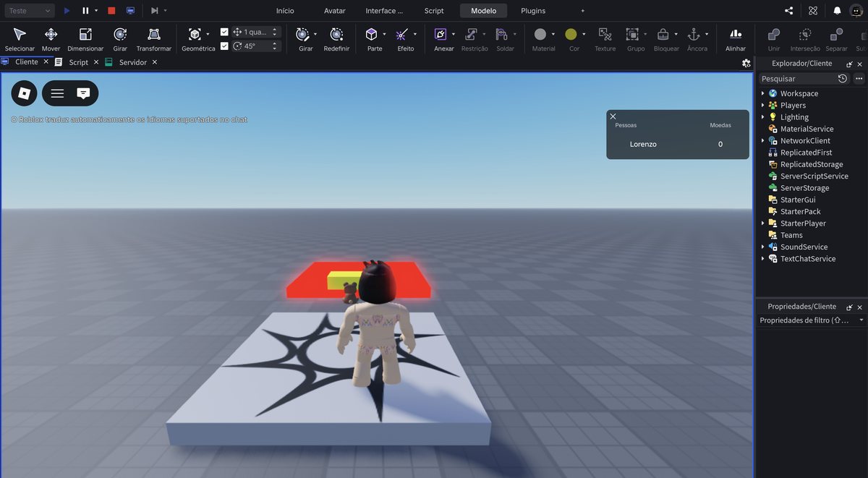Viewport: 868px width, 478px height.
Task: Click the Redefinir pivot icon
Action: [x=336, y=35]
